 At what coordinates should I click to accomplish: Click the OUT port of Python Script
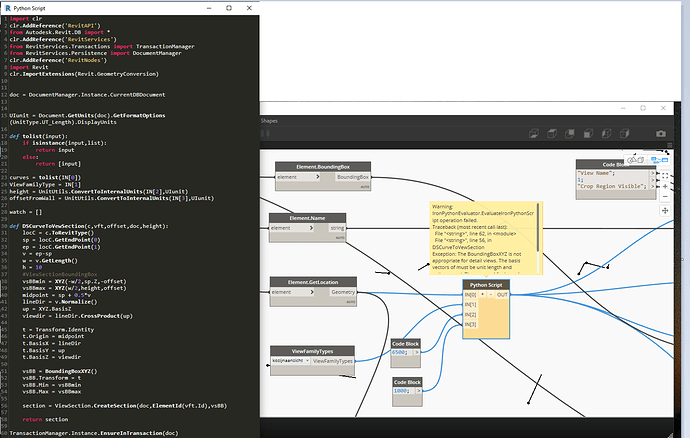point(502,294)
